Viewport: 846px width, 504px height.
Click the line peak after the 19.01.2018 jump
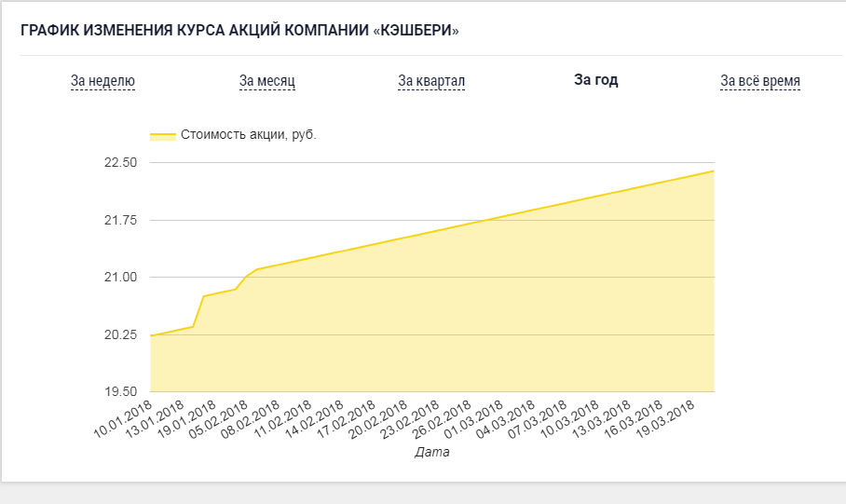(x=203, y=295)
